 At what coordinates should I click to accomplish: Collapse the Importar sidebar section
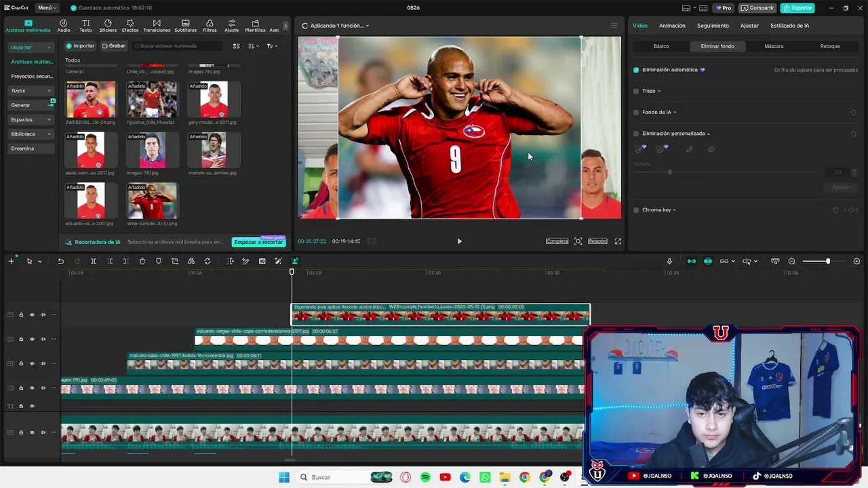[x=31, y=47]
